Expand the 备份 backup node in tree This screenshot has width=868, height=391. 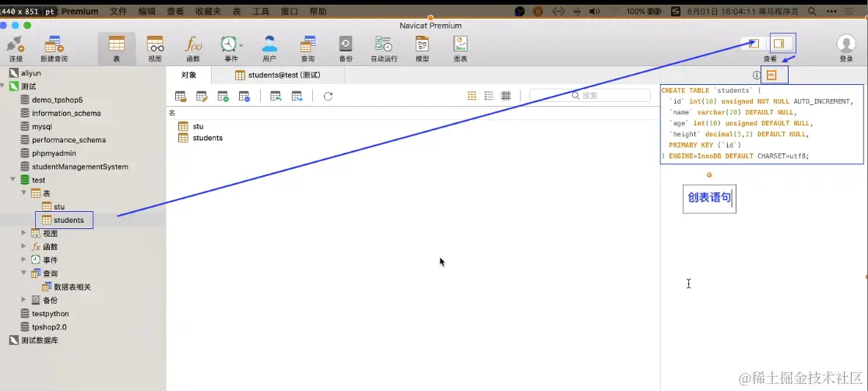click(24, 300)
